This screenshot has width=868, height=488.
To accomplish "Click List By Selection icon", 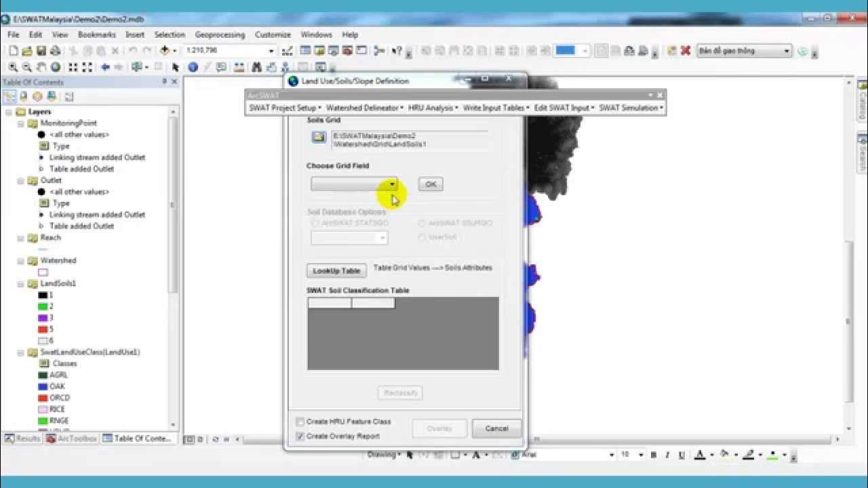I will click(52, 96).
